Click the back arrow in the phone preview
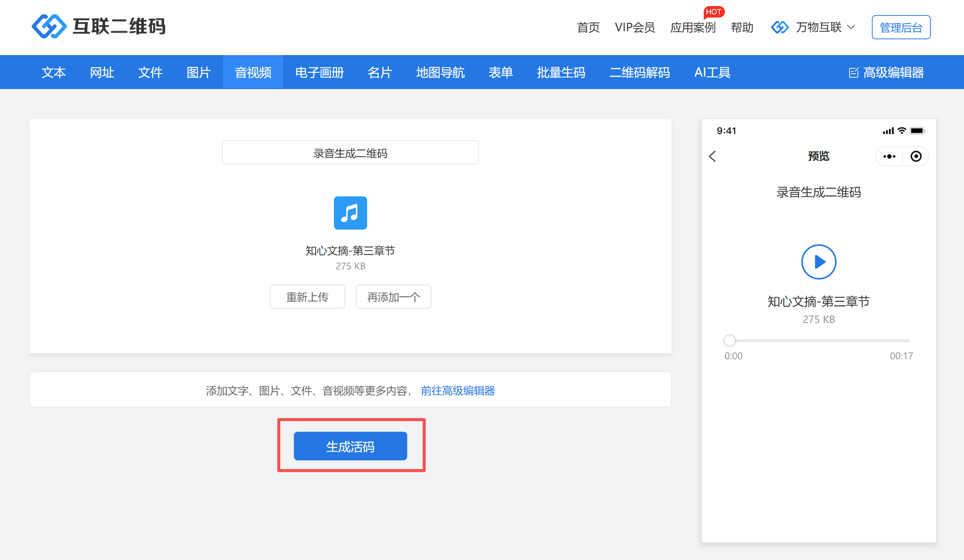This screenshot has width=964, height=560. point(712,156)
